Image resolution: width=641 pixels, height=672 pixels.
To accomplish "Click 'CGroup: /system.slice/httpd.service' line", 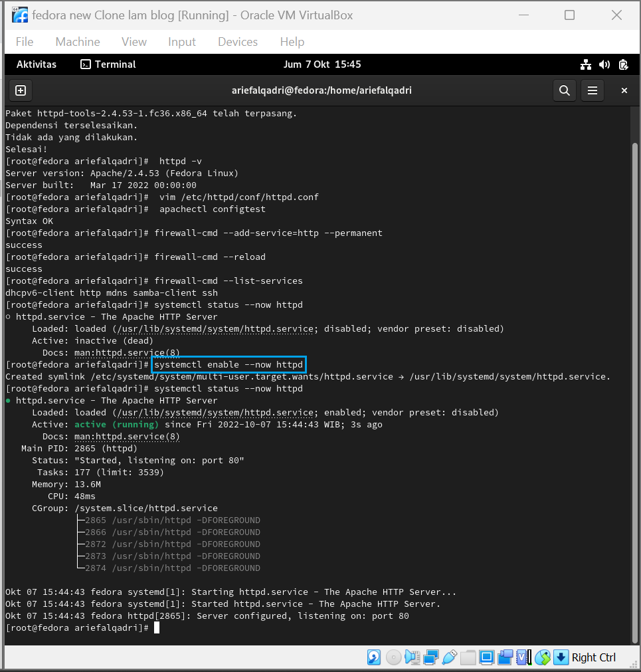I will pyautogui.click(x=125, y=508).
